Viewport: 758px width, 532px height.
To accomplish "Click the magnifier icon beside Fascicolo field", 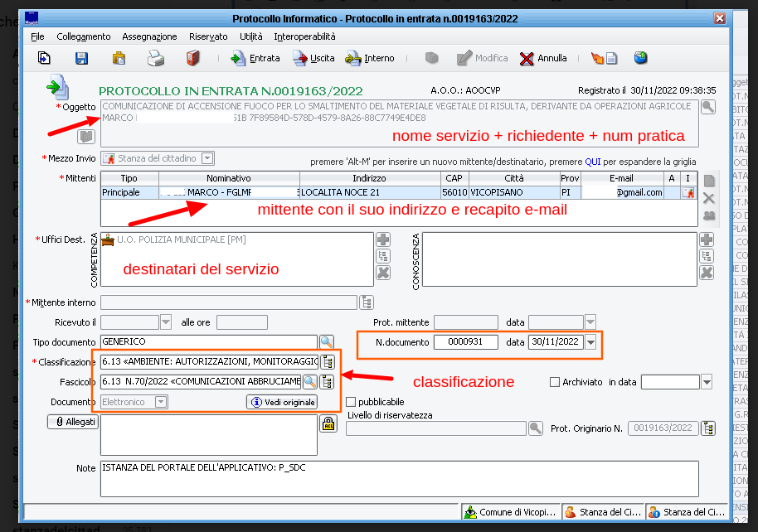I will point(309,381).
